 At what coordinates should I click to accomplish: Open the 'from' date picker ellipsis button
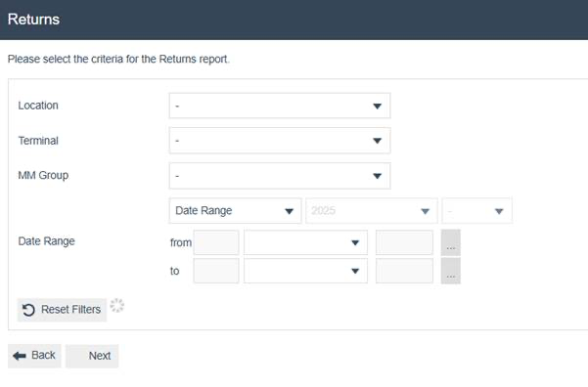[450, 242]
